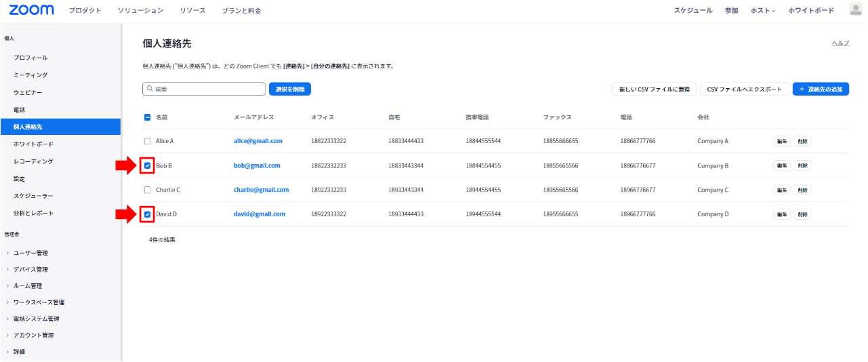Click 新しい CSV ファイルに置換 button
Viewport: 868px width, 362px height.
coord(654,89)
